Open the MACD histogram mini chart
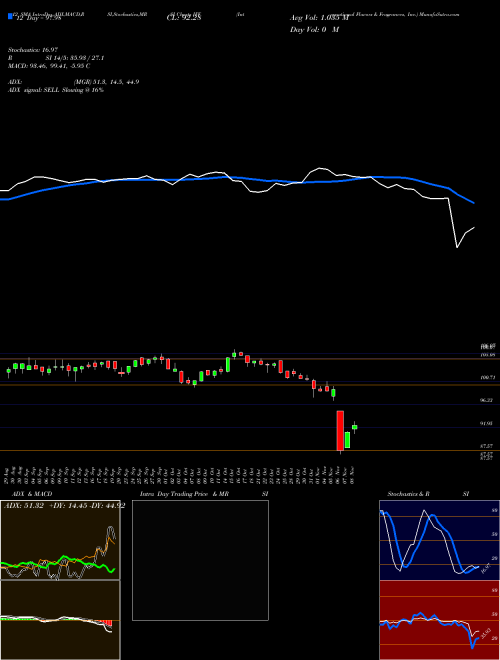This screenshot has height=660, width=500. (60, 620)
